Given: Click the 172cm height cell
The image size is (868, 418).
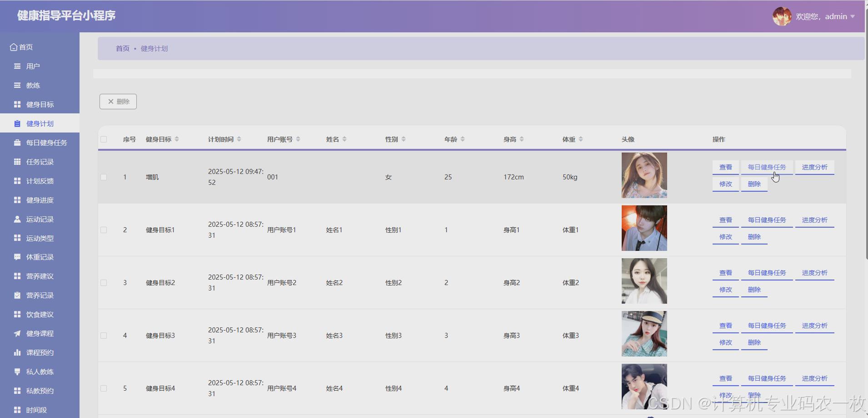Looking at the screenshot, I should click(514, 177).
